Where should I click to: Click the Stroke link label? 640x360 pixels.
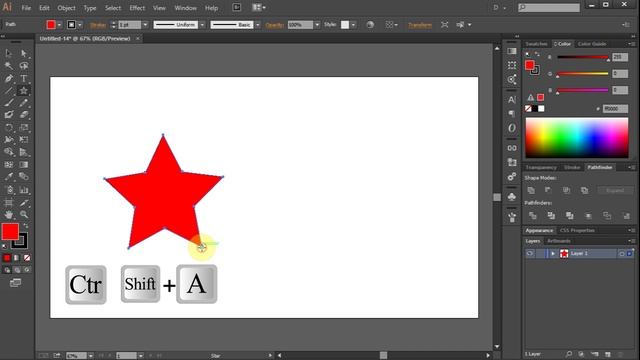[x=98, y=25]
